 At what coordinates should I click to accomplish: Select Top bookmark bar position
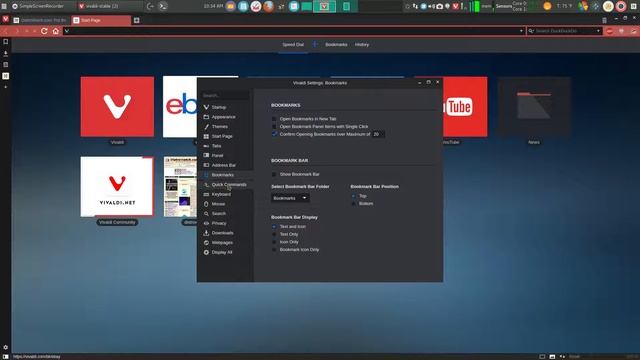354,196
